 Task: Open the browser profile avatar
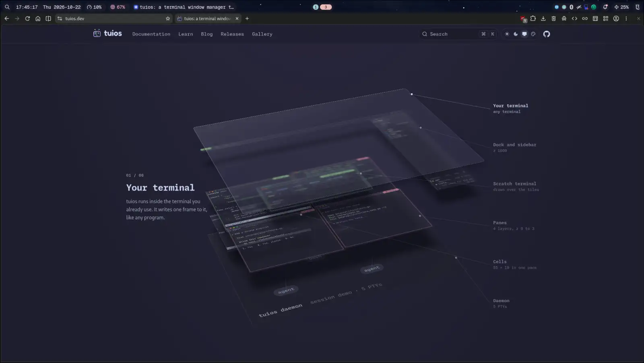pyautogui.click(x=616, y=19)
